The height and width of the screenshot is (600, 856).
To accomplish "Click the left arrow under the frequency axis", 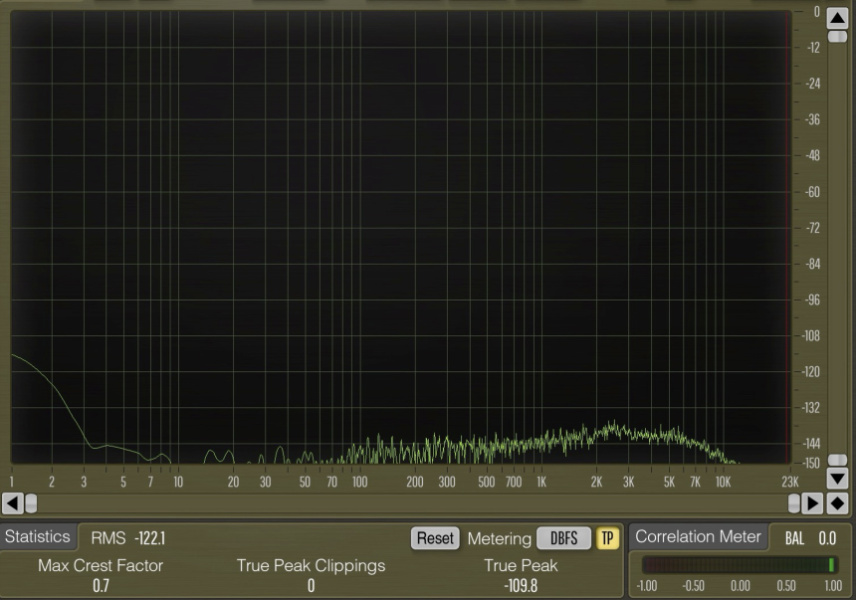I will (12, 503).
